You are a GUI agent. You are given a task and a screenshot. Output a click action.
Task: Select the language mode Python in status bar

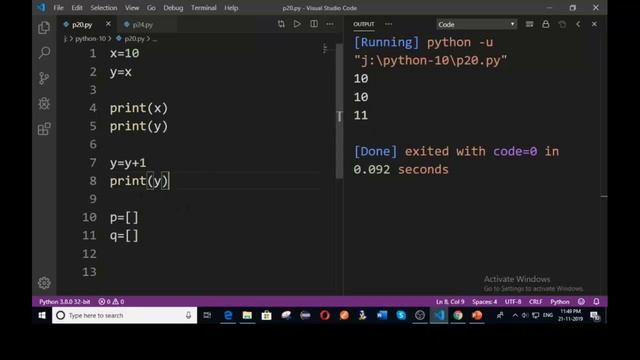tap(560, 302)
